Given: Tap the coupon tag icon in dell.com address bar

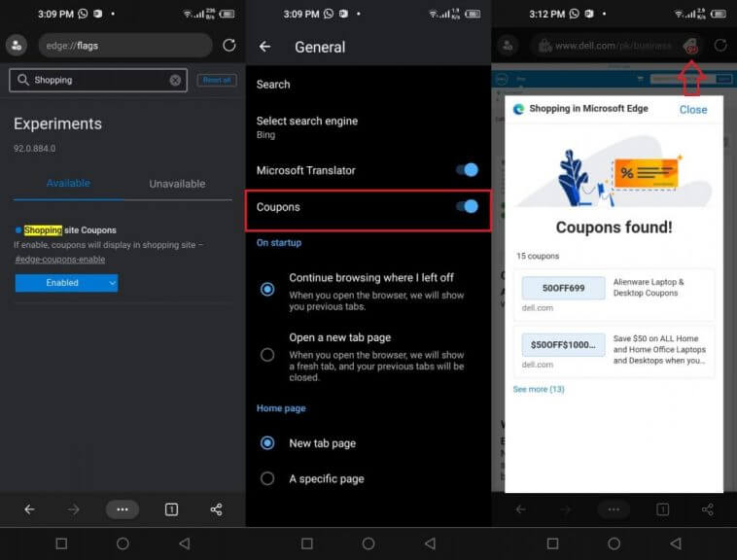Looking at the screenshot, I should [x=690, y=46].
